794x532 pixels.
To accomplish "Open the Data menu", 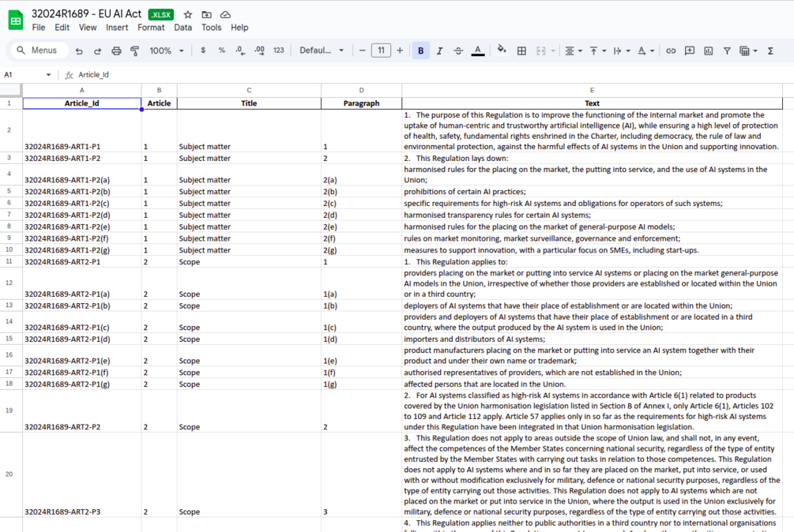I will pyautogui.click(x=183, y=28).
